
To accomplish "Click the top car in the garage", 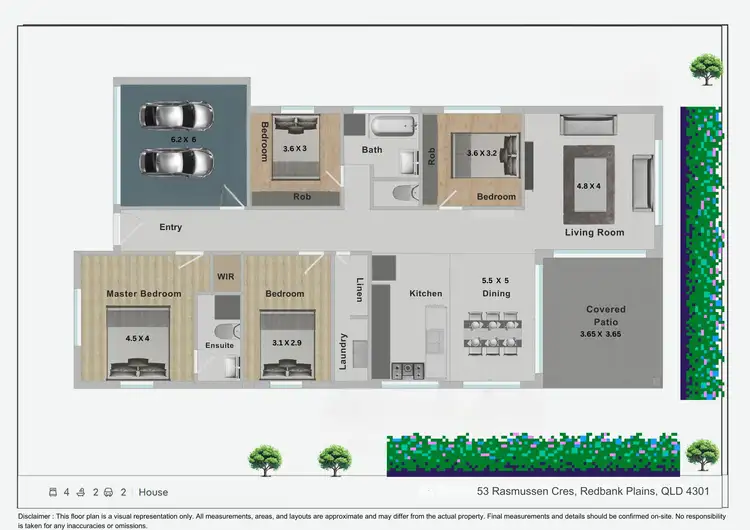I will [x=178, y=116].
